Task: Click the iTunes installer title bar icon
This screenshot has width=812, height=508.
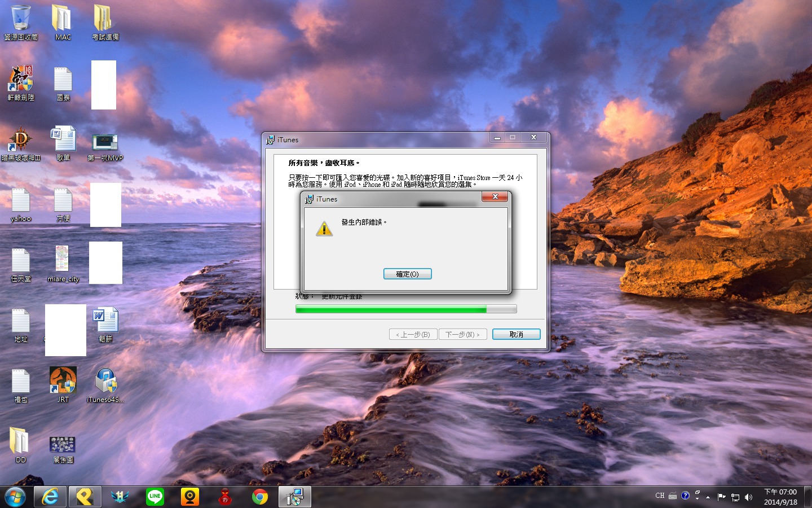Action: tap(271, 139)
